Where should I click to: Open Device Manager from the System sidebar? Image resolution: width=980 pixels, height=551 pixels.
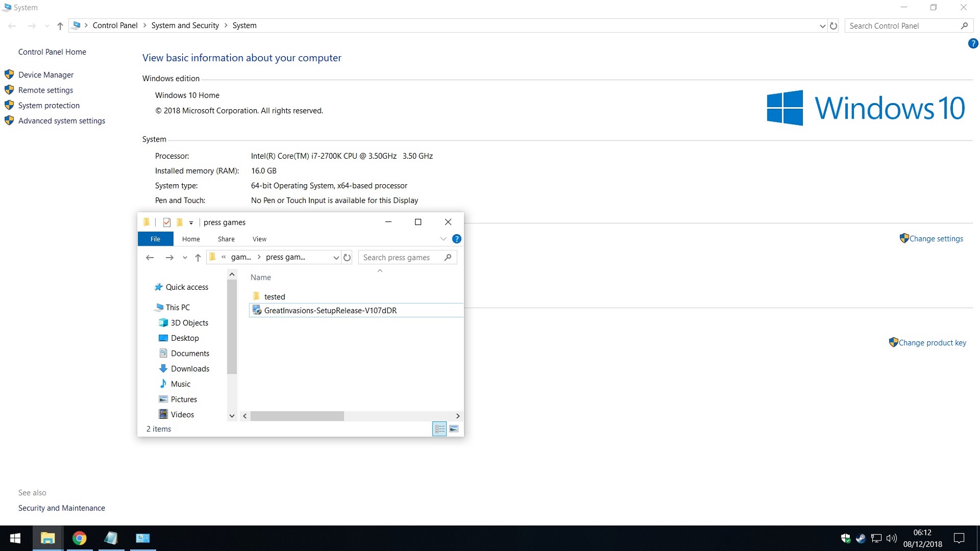tap(46, 75)
